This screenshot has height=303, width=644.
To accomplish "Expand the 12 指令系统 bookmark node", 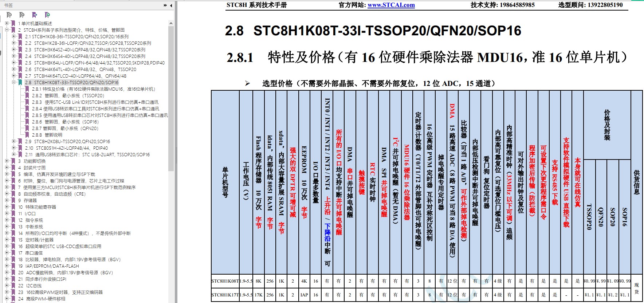I will [x=7, y=220].
